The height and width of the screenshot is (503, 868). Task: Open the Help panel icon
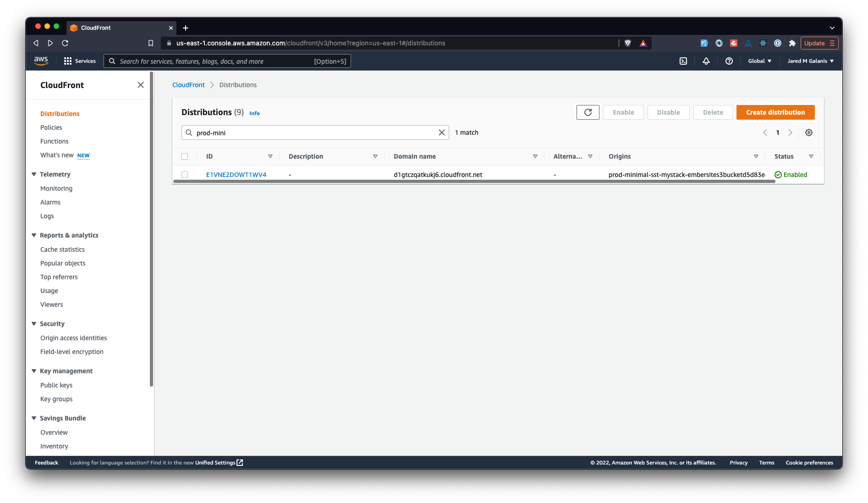point(729,61)
